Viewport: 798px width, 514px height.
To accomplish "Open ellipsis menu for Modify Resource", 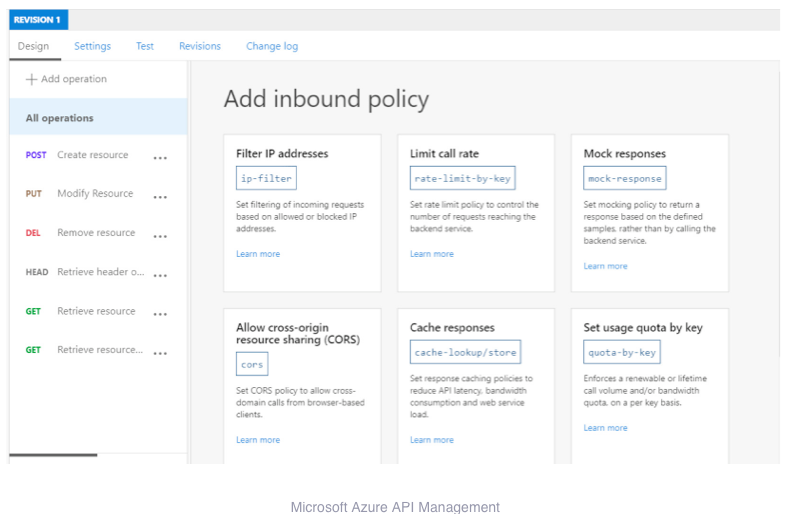I will (160, 197).
